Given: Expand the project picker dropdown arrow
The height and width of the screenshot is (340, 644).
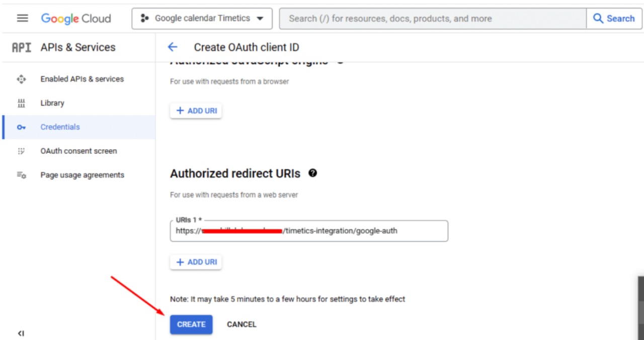Looking at the screenshot, I should (260, 18).
